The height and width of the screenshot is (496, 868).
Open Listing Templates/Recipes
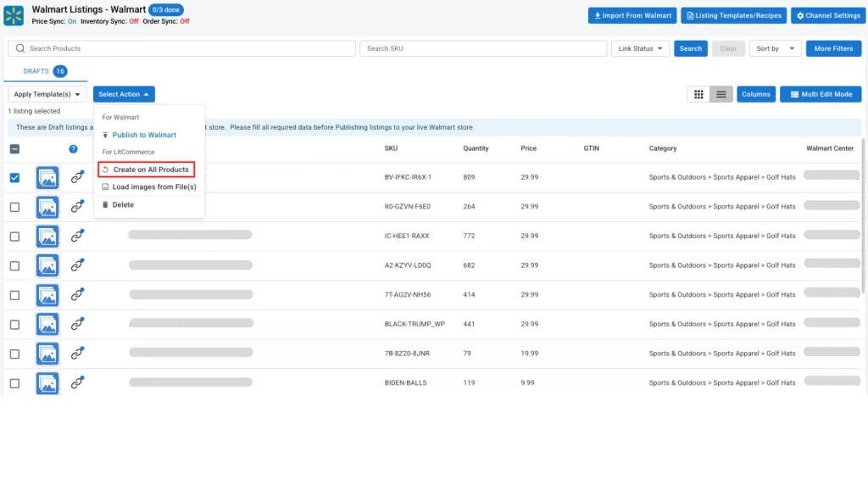(x=733, y=15)
